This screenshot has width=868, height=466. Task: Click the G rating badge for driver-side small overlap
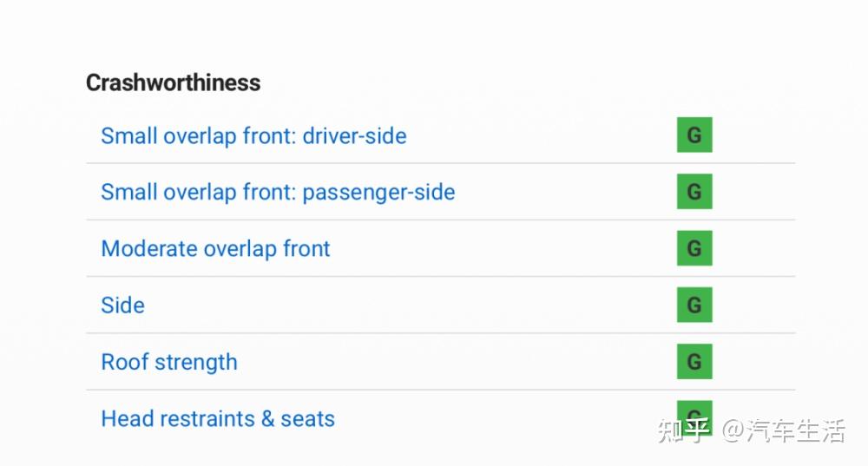[x=694, y=135]
